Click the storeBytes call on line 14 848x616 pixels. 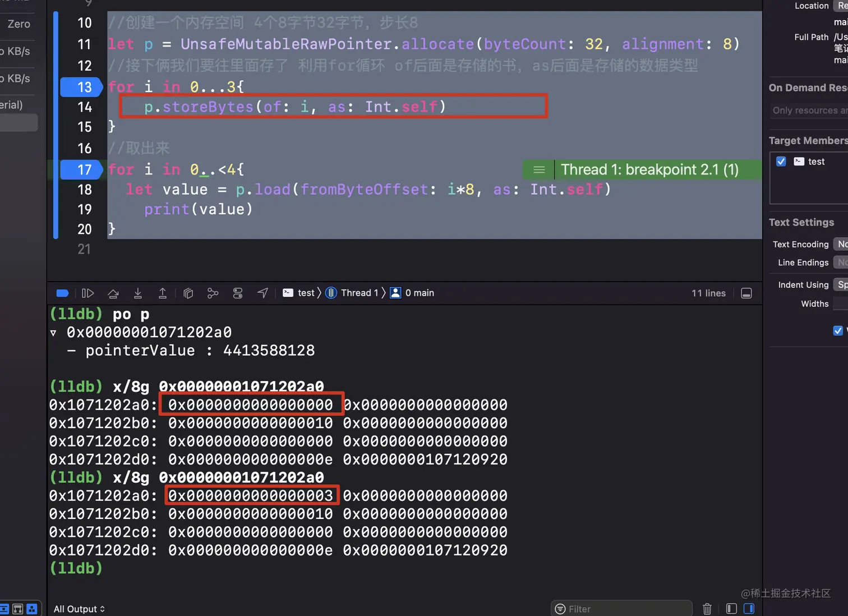(295, 107)
